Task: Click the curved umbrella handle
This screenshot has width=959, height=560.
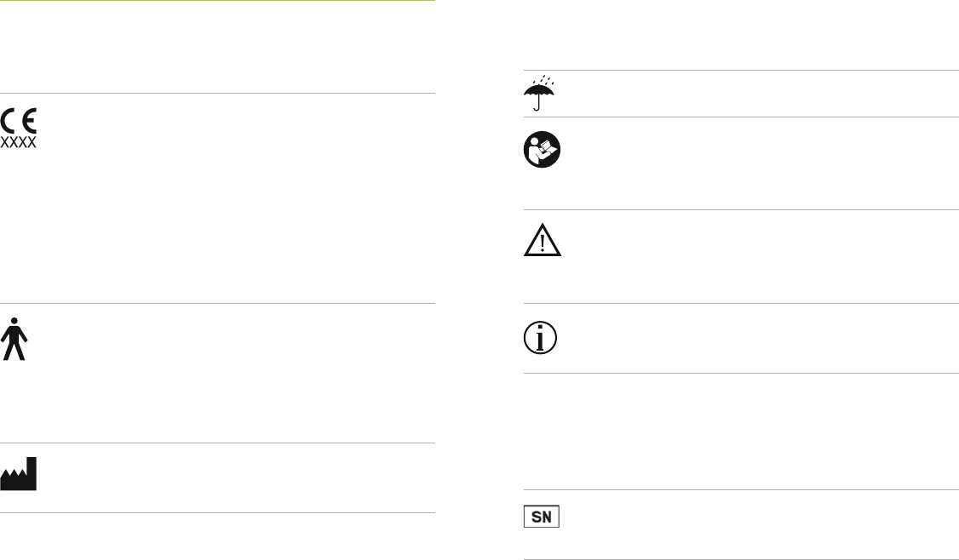Action: coord(537,105)
